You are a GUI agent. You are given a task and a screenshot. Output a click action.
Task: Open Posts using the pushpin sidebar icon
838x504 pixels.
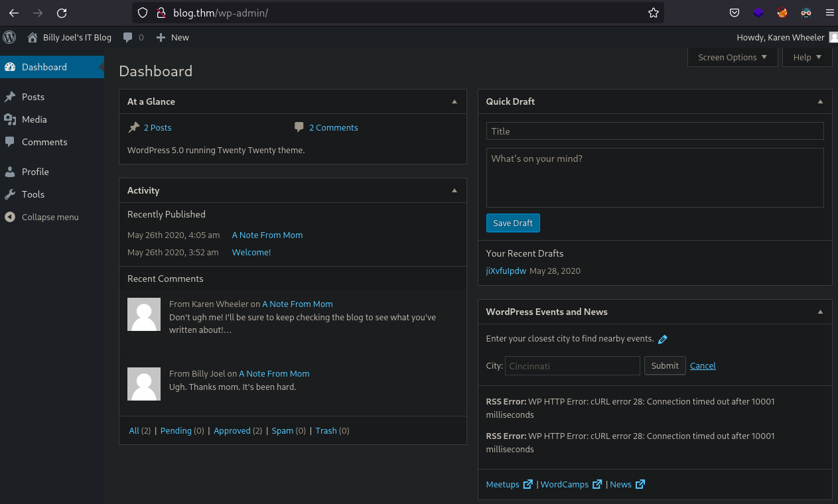click(x=11, y=97)
